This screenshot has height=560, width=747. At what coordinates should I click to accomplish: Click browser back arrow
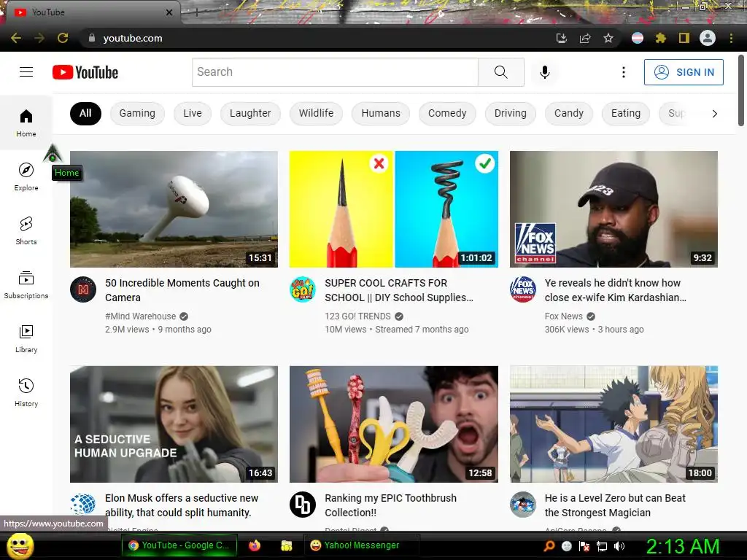coord(16,38)
